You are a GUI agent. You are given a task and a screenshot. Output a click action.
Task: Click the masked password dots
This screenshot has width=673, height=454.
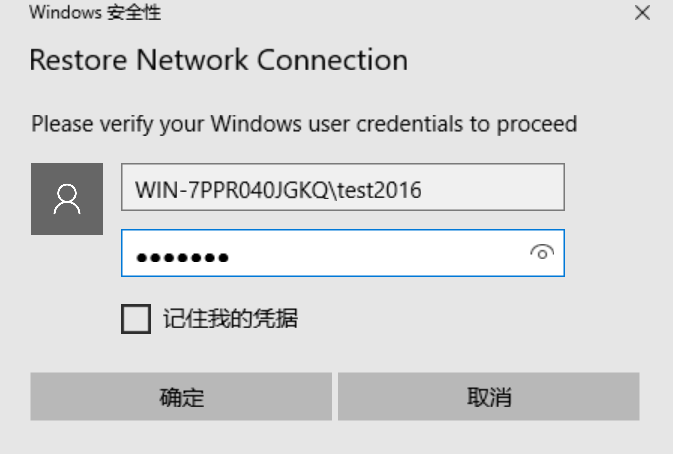tap(182, 257)
